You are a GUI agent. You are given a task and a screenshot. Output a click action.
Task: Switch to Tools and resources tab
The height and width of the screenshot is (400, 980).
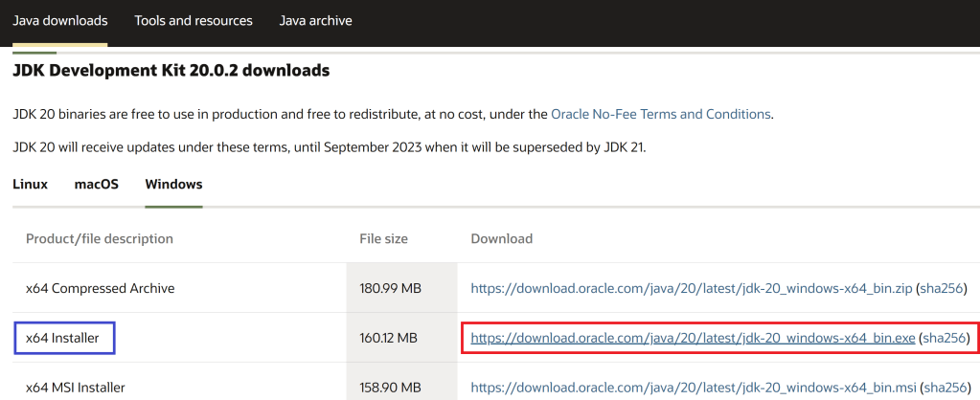[194, 20]
